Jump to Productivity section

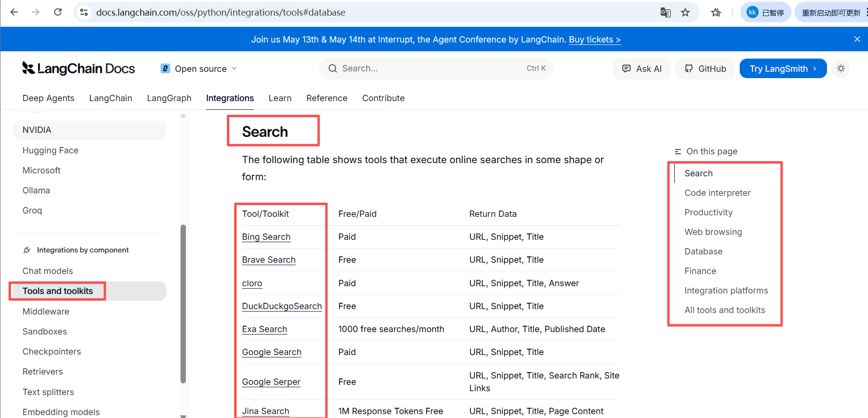coord(708,212)
